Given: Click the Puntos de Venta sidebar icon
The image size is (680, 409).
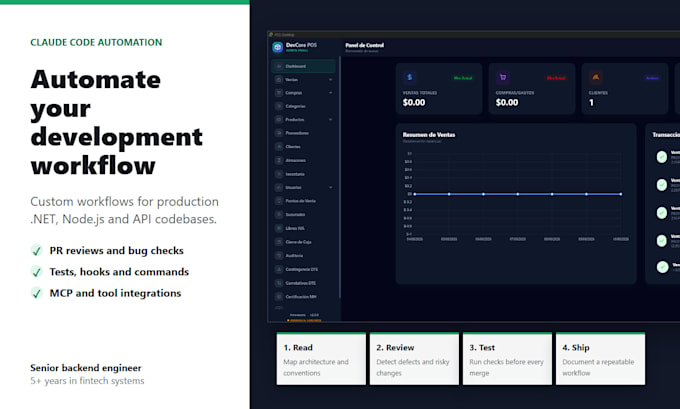Looking at the screenshot, I should pos(279,201).
